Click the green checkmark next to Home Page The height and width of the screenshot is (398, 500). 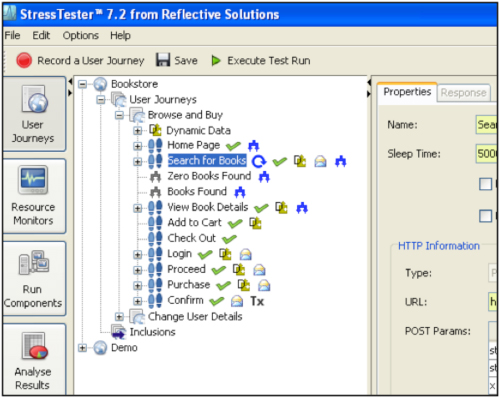click(233, 146)
